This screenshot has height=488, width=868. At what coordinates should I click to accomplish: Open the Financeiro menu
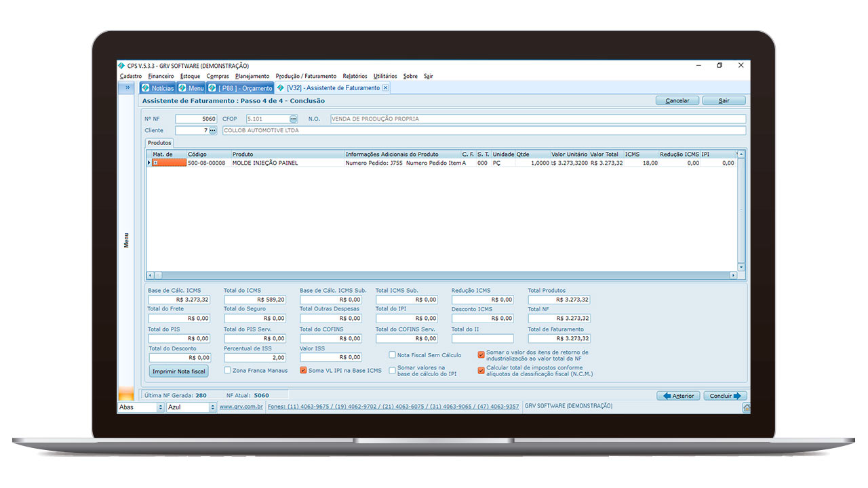[161, 77]
